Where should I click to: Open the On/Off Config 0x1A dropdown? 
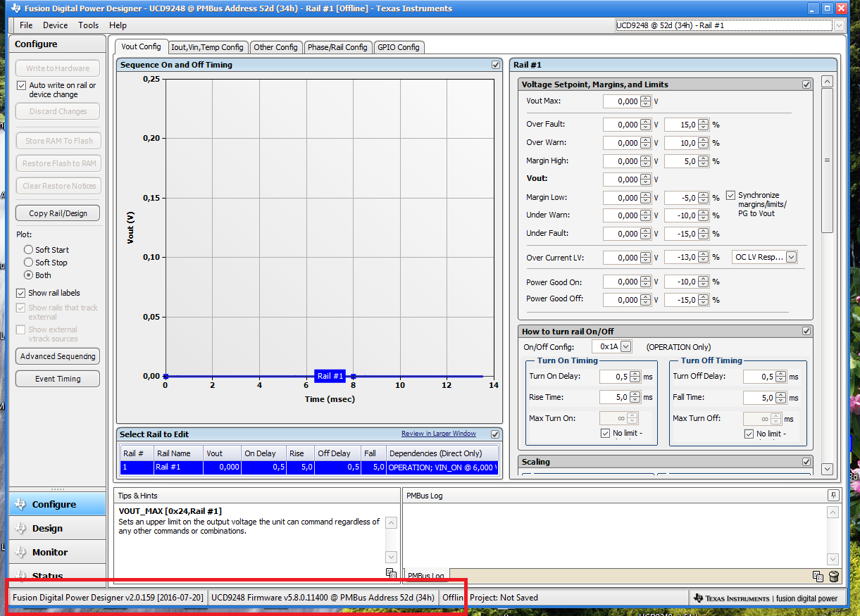[626, 346]
